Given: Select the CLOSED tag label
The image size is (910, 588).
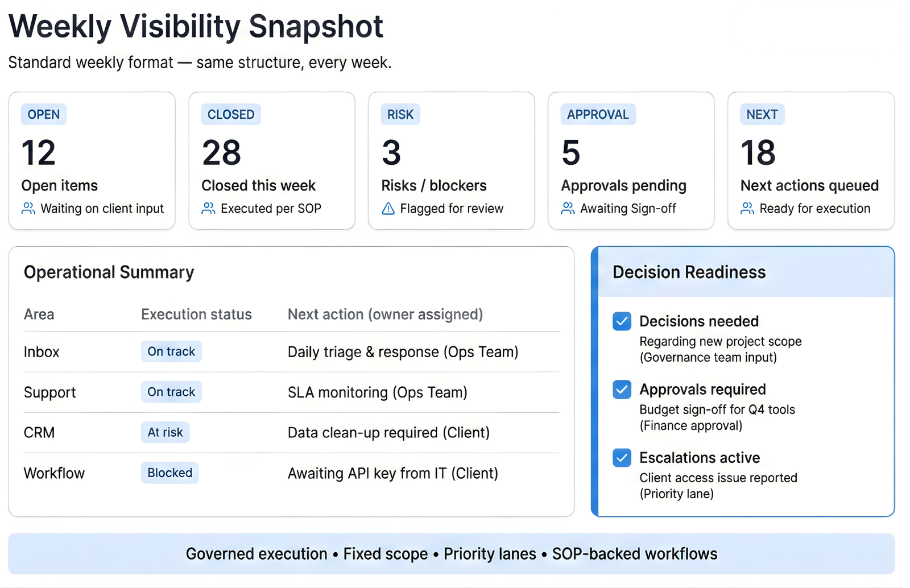Looking at the screenshot, I should pyautogui.click(x=231, y=114).
